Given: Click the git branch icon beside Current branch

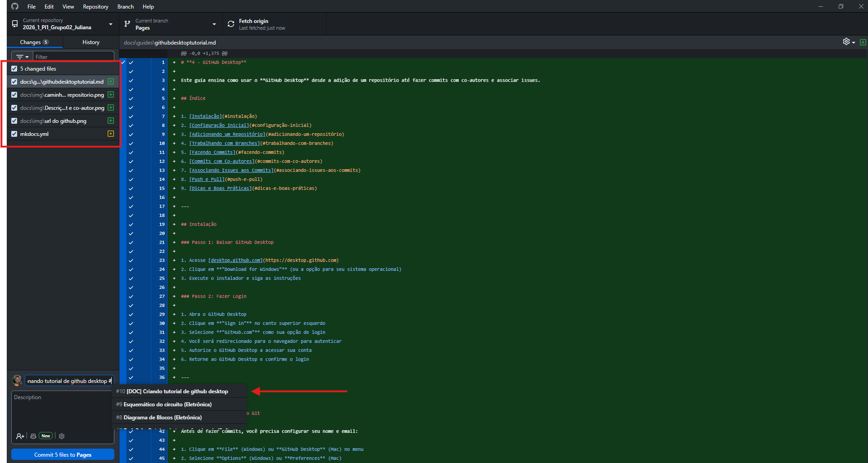Looking at the screenshot, I should [127, 24].
